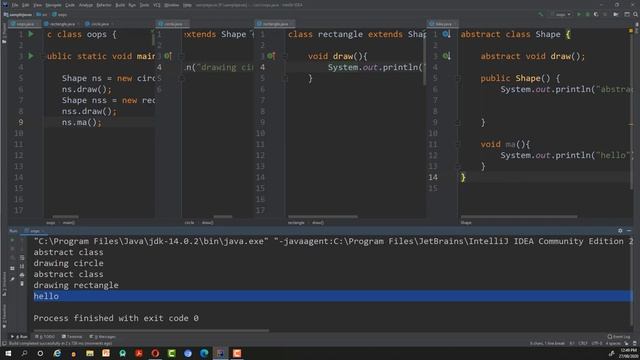
Task: Click override gutter icon in rectangle editor line 3
Action: pyautogui.click(x=271, y=56)
